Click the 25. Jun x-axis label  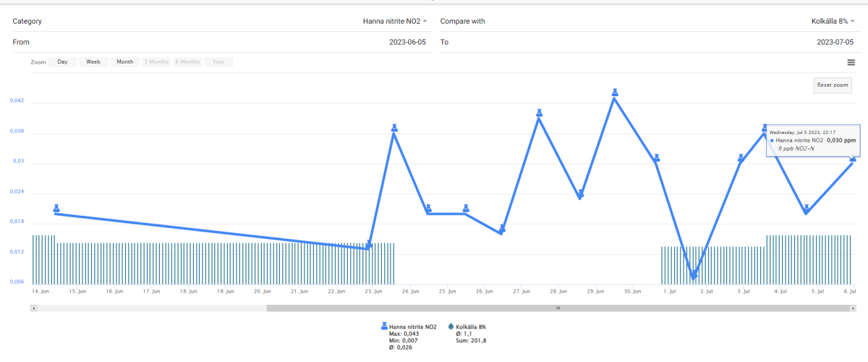[448, 292]
